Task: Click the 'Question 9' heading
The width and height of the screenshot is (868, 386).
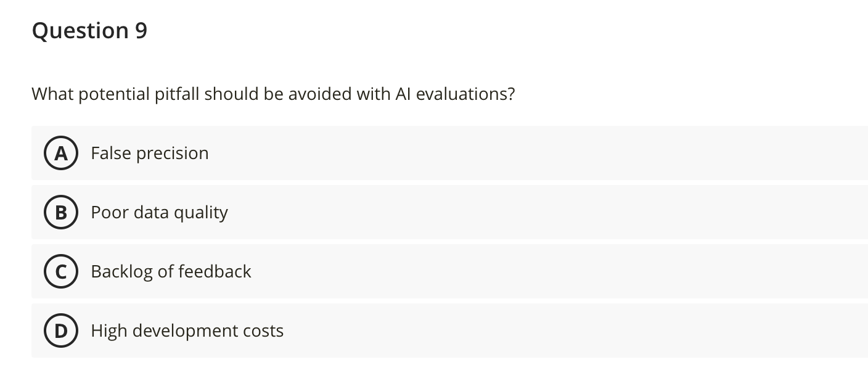Action: tap(89, 30)
